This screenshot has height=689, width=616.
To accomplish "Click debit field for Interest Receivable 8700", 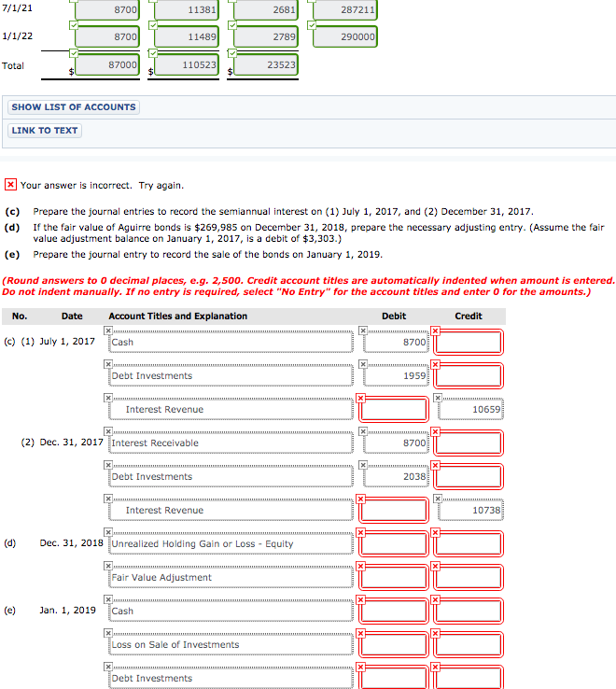I will pyautogui.click(x=396, y=443).
